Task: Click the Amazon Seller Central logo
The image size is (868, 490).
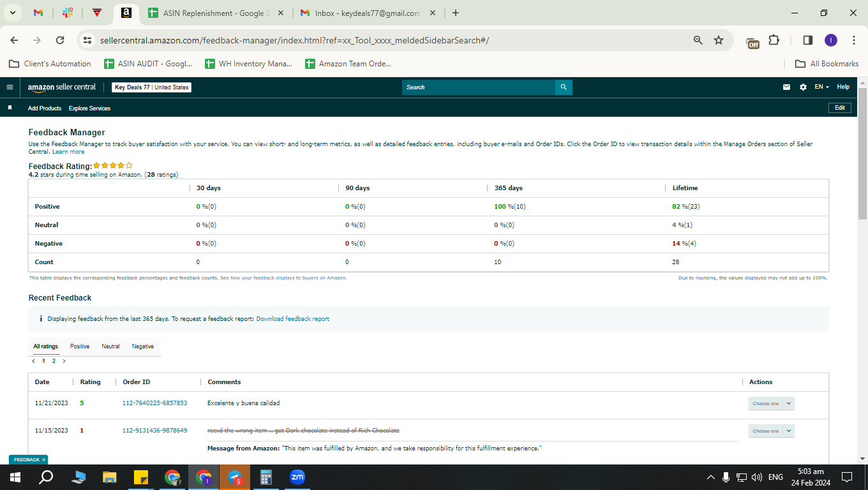Action: (62, 87)
